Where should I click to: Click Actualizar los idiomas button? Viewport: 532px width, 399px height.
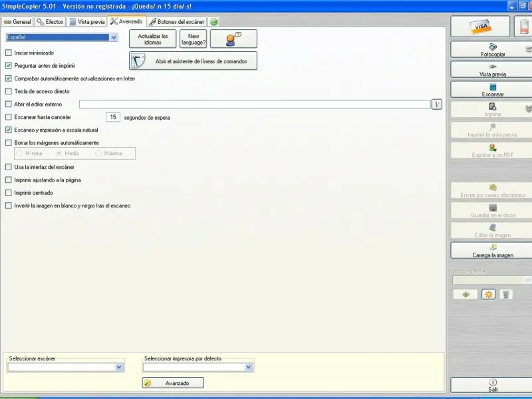pos(153,39)
